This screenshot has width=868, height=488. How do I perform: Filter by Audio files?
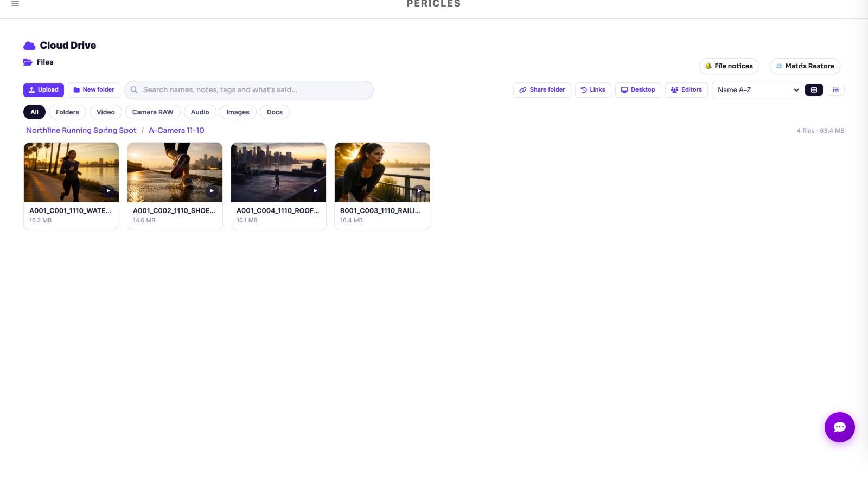pyautogui.click(x=200, y=112)
